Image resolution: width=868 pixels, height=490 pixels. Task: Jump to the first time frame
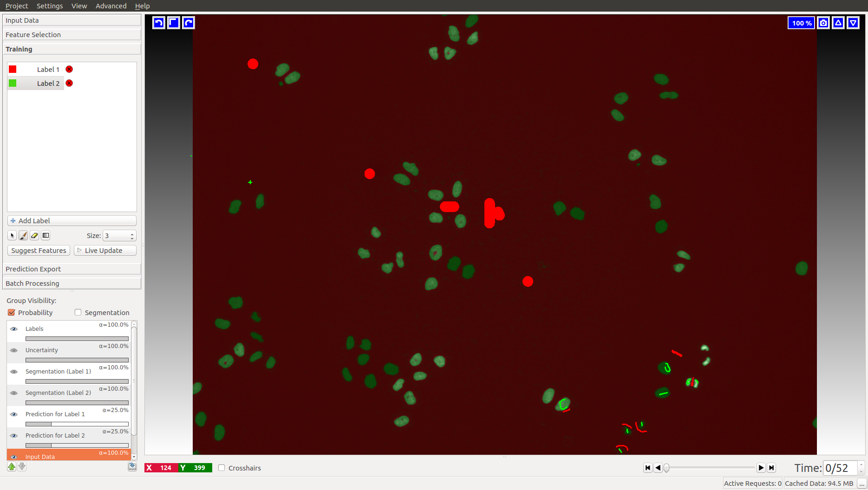coord(648,468)
